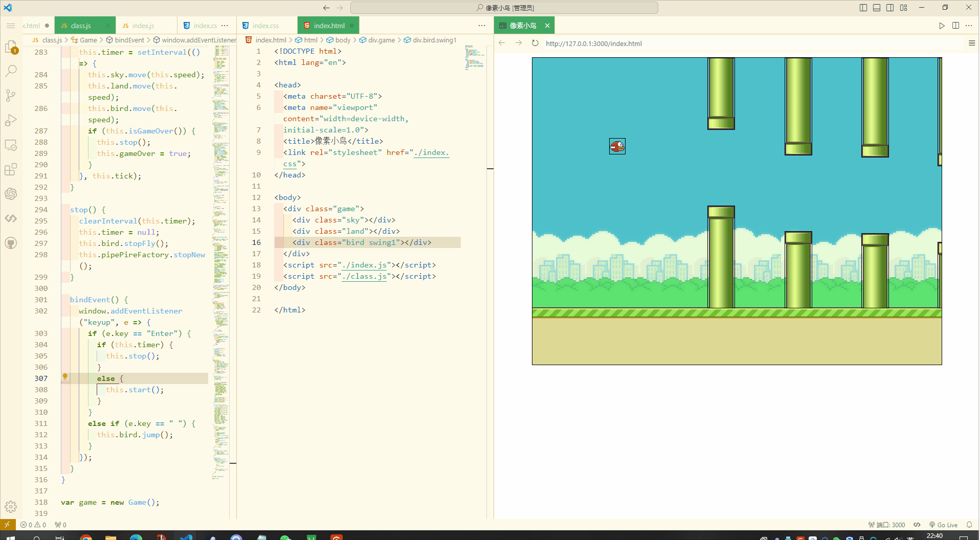
Task: Open the ./class.js script link
Action: point(364,276)
